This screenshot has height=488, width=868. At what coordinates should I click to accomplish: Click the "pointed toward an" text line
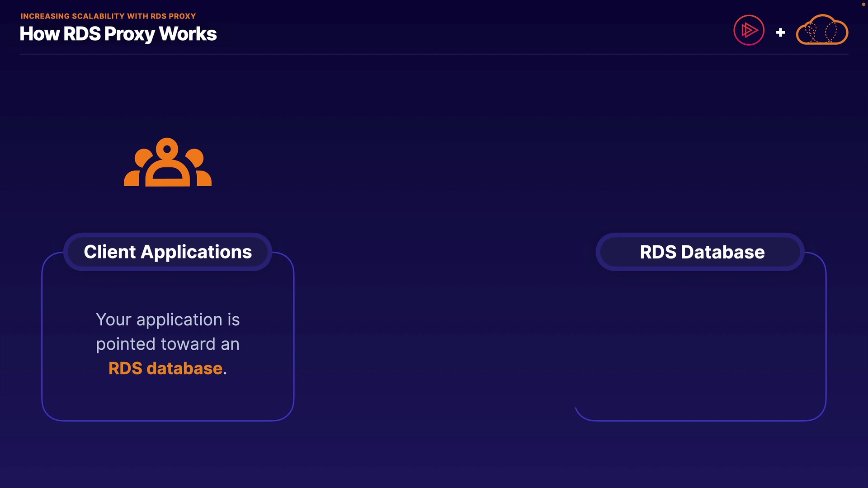coord(168,344)
